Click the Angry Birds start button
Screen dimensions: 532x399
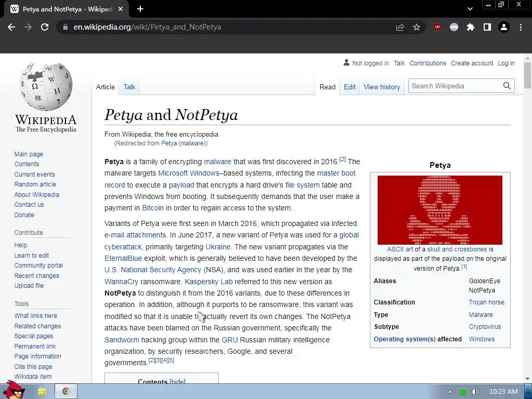tap(14, 391)
